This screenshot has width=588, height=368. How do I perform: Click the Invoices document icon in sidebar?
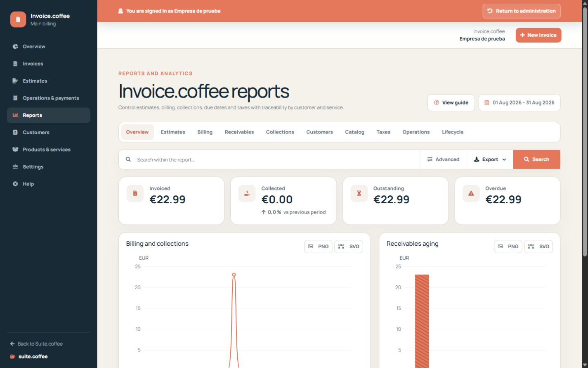(x=15, y=64)
